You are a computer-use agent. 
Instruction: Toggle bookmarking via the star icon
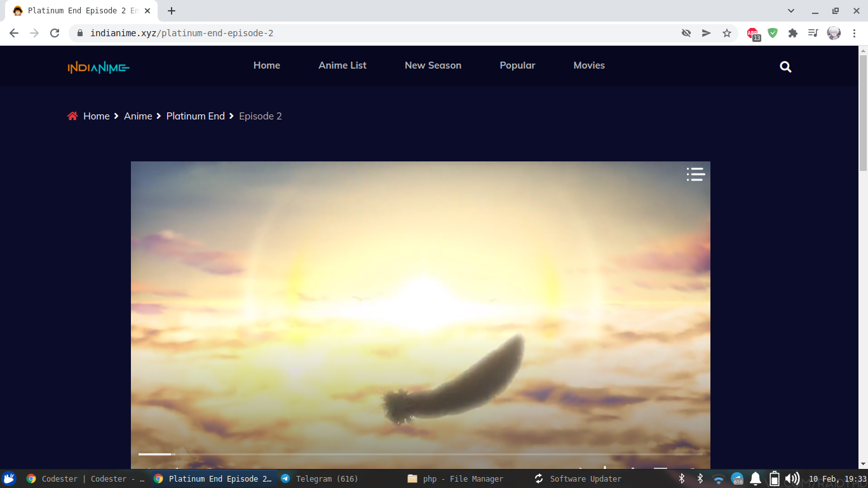pyautogui.click(x=726, y=33)
